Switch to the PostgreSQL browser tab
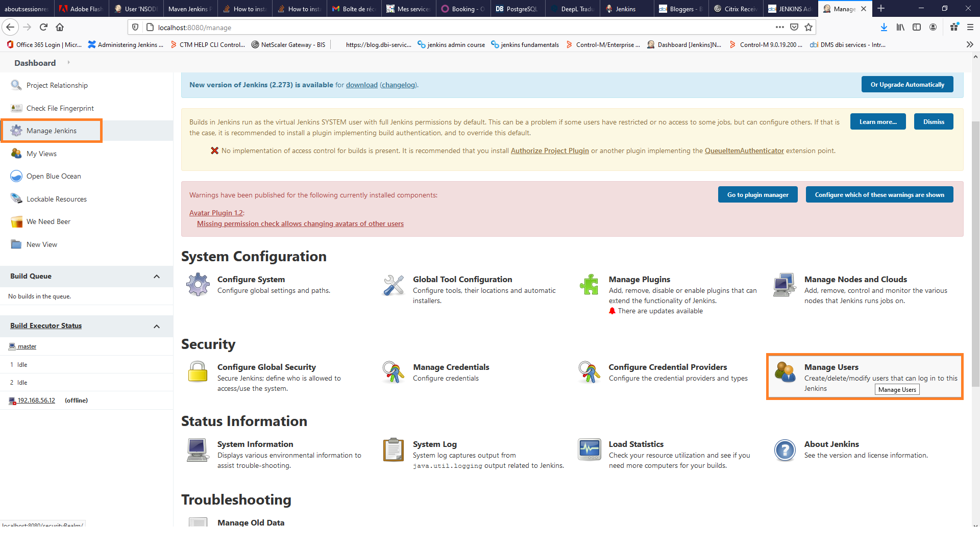Screen dimensions: 980x550 [518, 9]
